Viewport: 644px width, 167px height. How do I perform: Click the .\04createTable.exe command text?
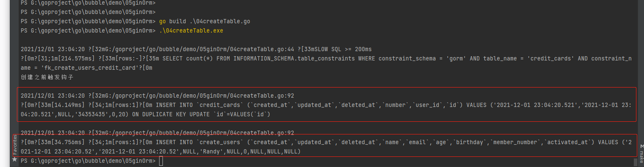(x=191, y=30)
